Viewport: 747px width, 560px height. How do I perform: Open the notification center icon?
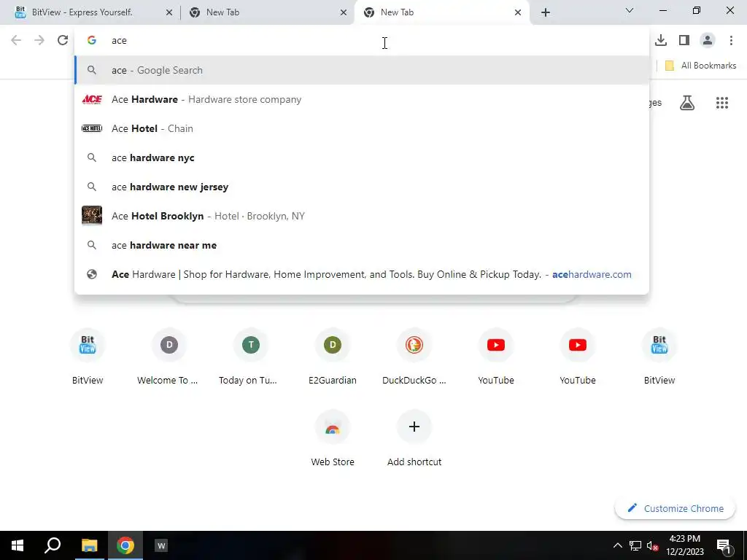click(x=724, y=545)
